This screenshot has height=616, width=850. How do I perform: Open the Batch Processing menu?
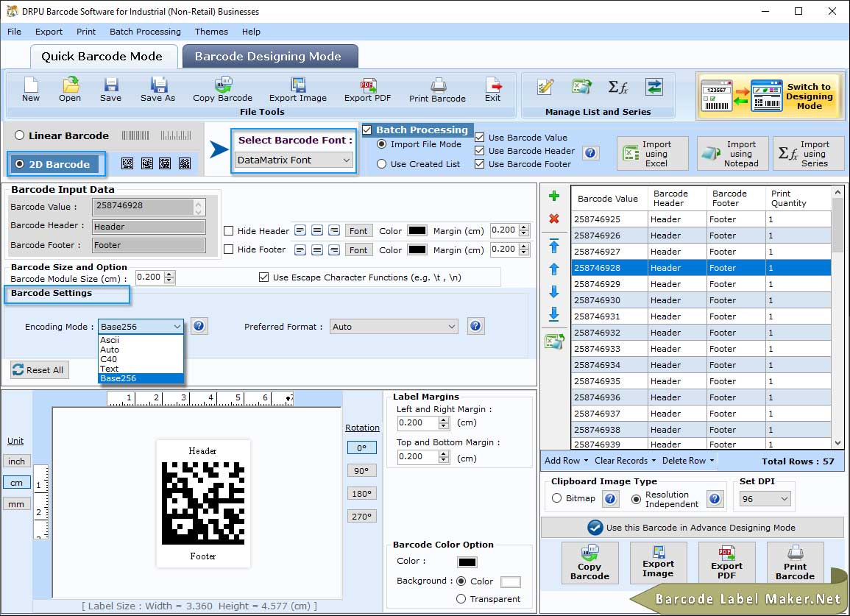point(145,32)
